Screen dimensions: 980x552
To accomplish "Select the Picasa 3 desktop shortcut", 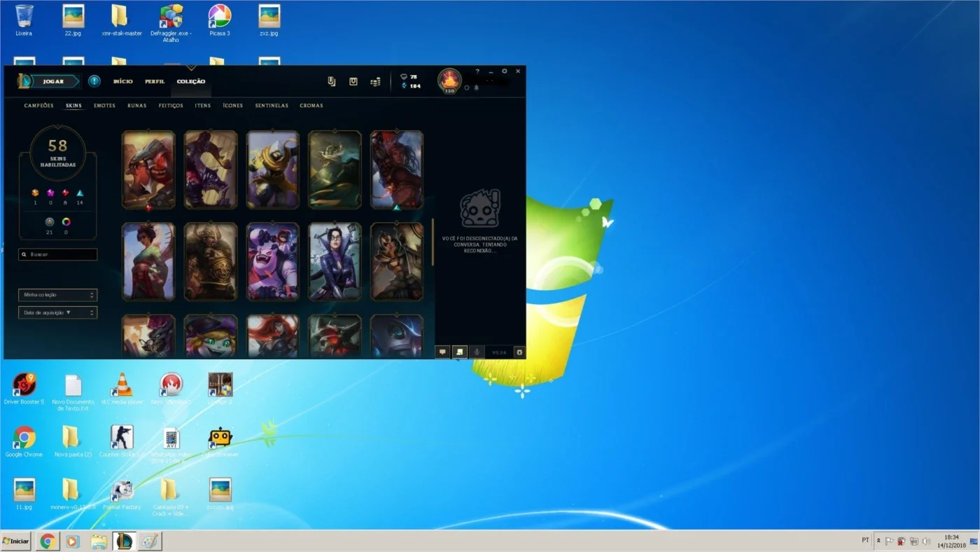I will [x=220, y=20].
